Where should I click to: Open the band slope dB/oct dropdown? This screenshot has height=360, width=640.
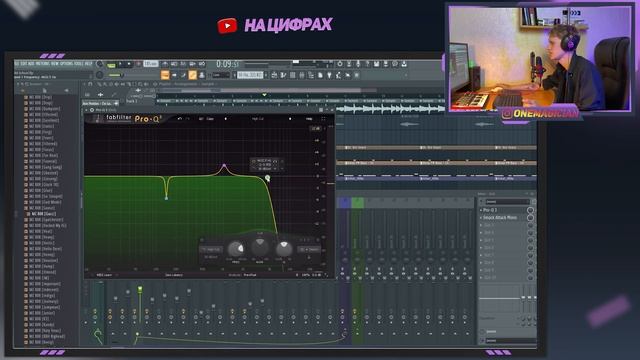pyautogui.click(x=211, y=257)
